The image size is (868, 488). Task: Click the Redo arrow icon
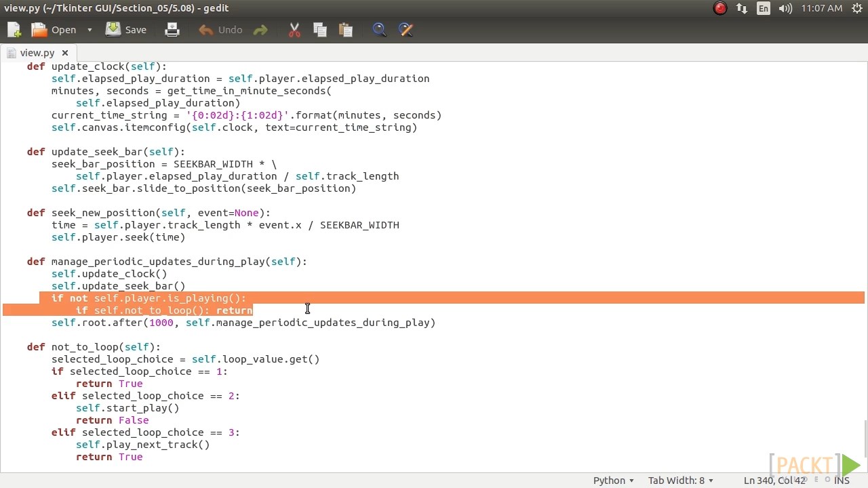(260, 30)
